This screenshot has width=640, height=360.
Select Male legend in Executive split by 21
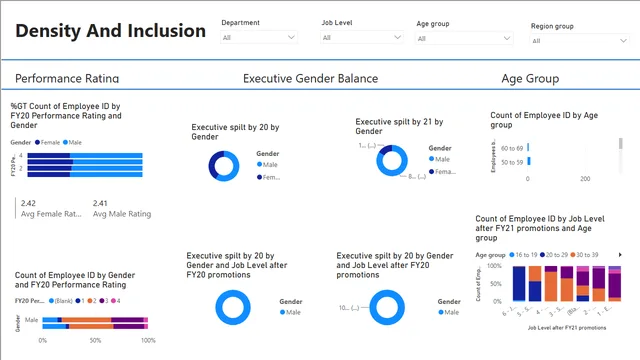pos(440,159)
